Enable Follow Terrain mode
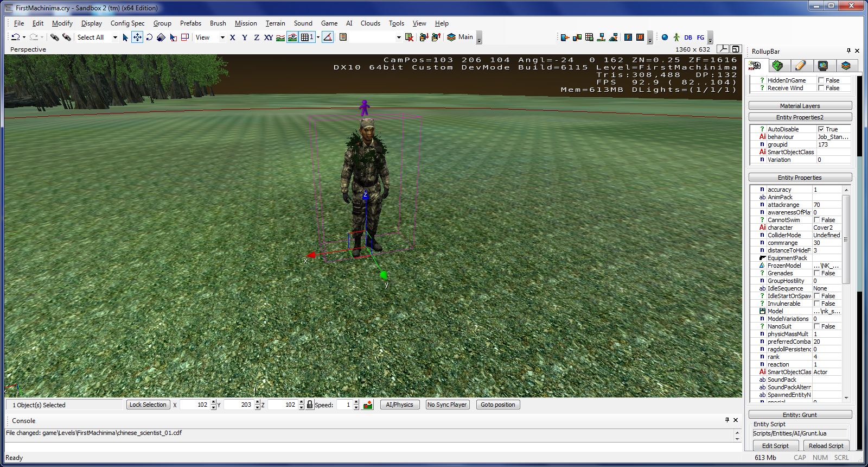868x467 pixels. click(x=280, y=37)
